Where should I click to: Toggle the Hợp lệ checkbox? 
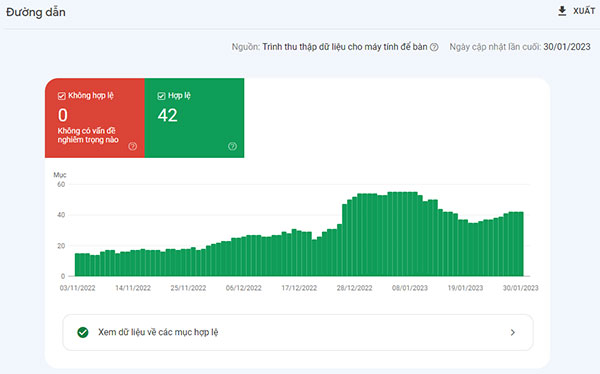[x=161, y=96]
